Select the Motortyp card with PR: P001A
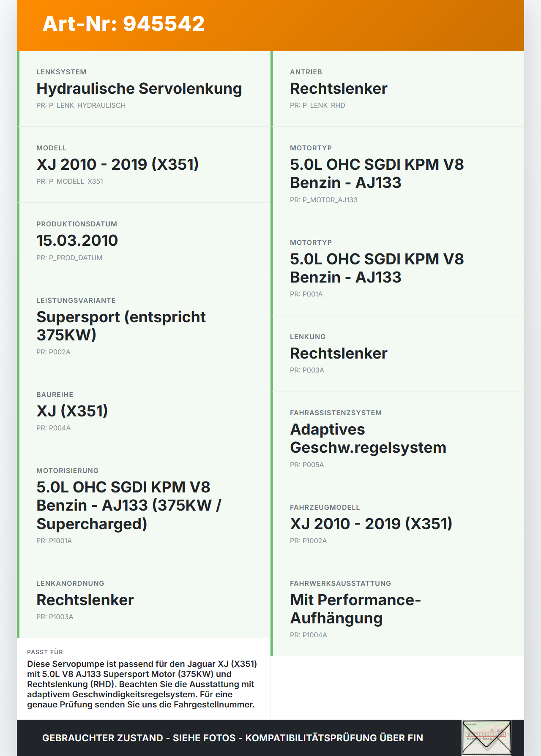The height and width of the screenshot is (756, 541). pos(397,268)
